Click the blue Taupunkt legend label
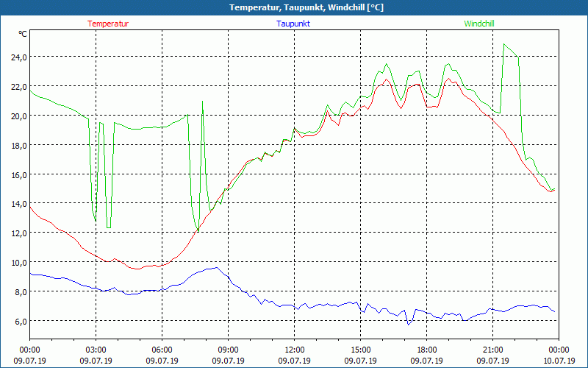588x368 pixels. pyautogui.click(x=293, y=24)
